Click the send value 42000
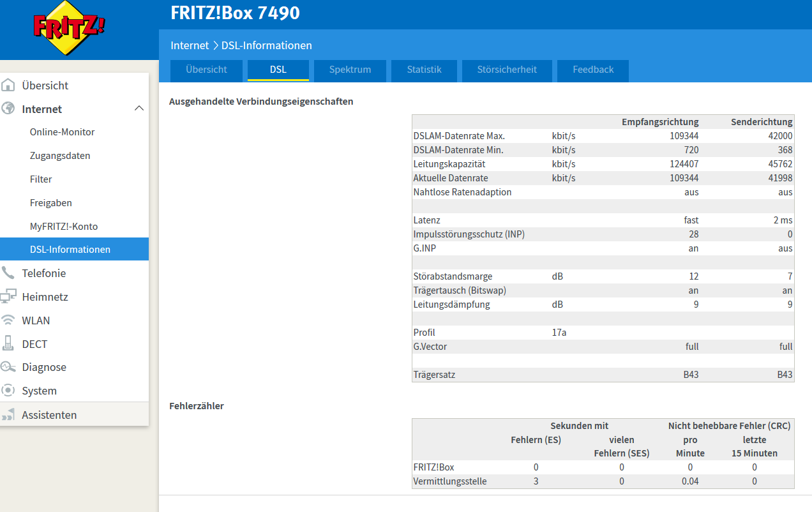The height and width of the screenshot is (512, 812). [x=781, y=136]
